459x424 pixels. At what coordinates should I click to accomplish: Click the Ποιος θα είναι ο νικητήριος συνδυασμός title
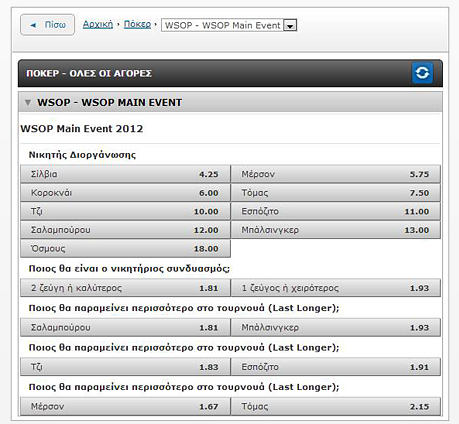(x=129, y=269)
